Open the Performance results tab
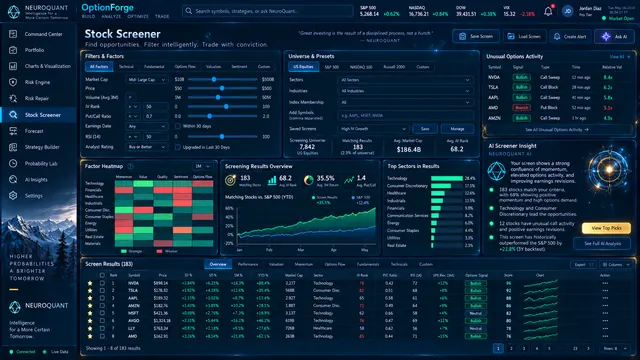This screenshot has width=640, height=360. coord(248,264)
